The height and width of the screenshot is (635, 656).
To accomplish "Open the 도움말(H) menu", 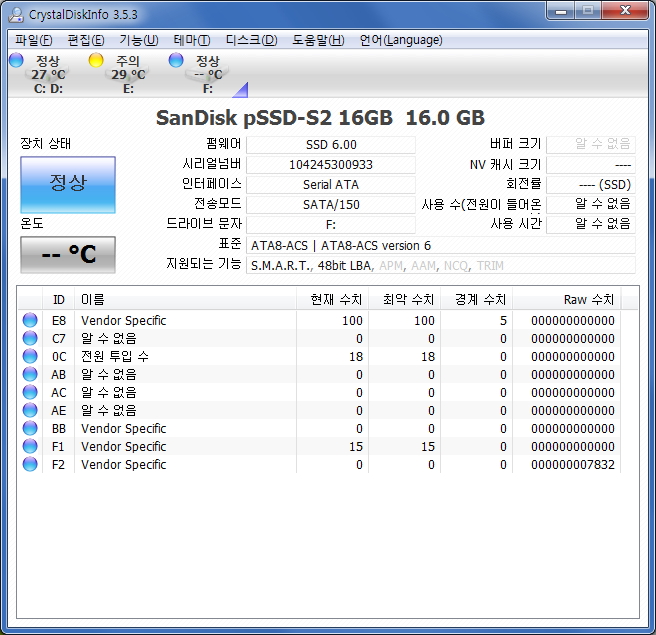I will coord(318,40).
